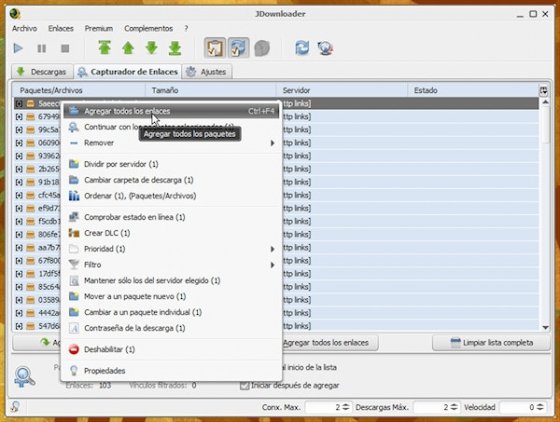Screen dimensions: 560x422
Task: Open the Archivo menu
Action: [24, 29]
